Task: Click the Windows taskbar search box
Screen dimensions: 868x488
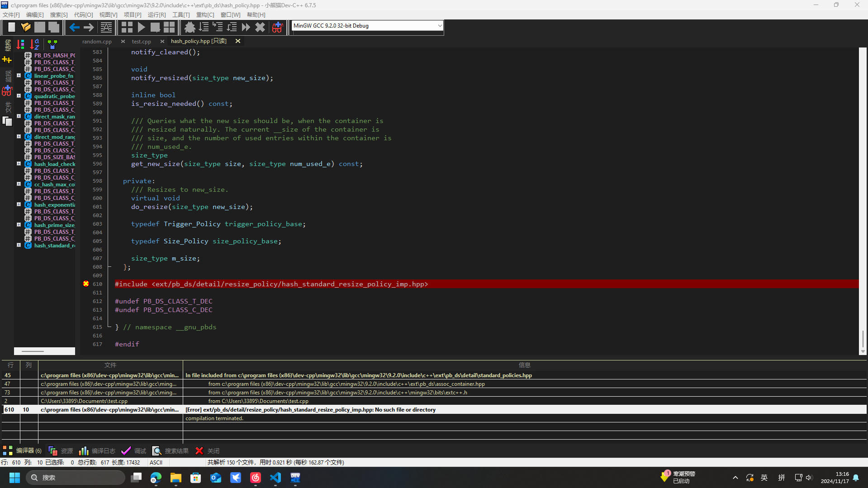Action: pyautogui.click(x=75, y=477)
